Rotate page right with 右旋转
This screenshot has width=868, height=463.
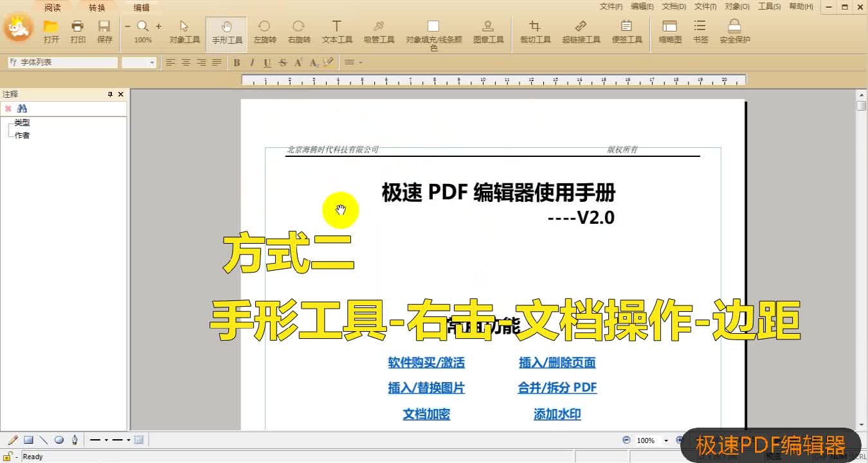(x=299, y=32)
